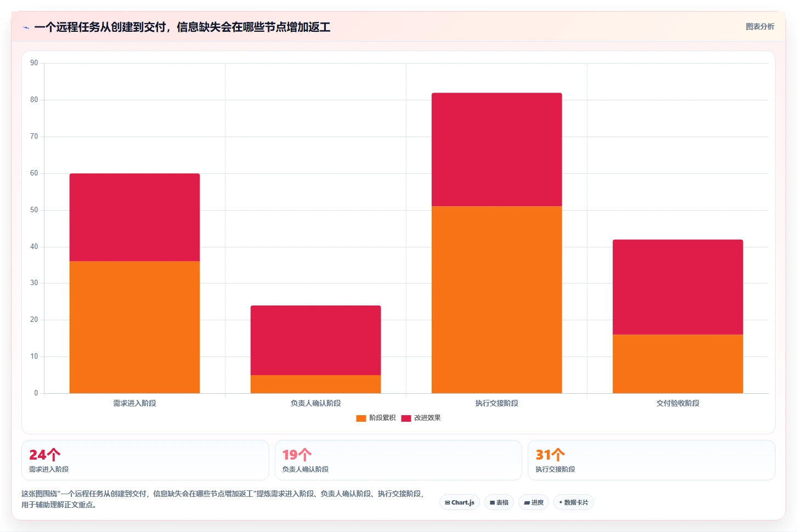This screenshot has height=532, width=797.
Task: Click the 进度 chip's progress icon
Action: (527, 502)
